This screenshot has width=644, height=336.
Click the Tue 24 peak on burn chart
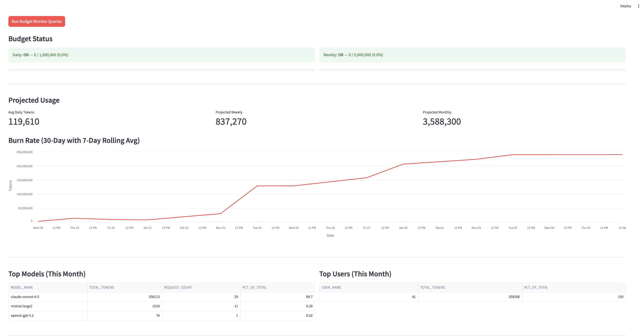257,186
